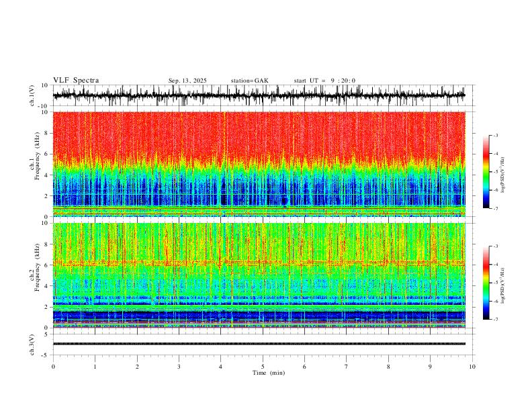Click the "Time (min)" x-axis label
Viewport: 532px width, 411px height.
[x=269, y=373]
